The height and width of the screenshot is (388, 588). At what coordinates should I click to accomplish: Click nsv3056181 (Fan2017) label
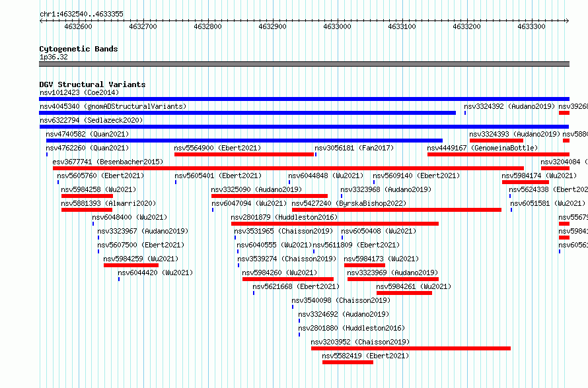(x=354, y=148)
